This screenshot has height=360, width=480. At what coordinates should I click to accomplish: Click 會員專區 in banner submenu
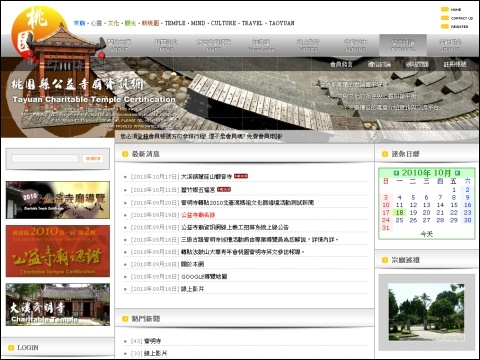click(341, 64)
